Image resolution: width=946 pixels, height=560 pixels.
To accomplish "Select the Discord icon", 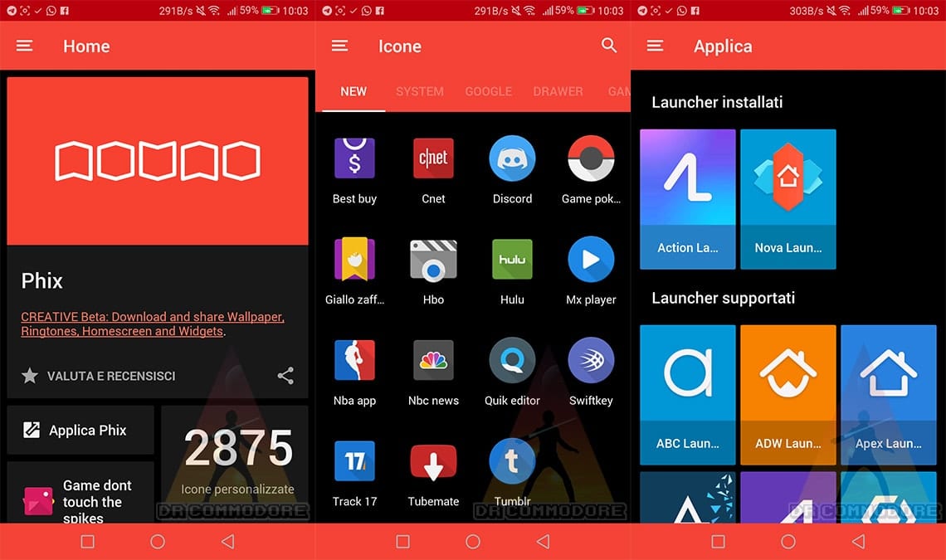I will (512, 158).
